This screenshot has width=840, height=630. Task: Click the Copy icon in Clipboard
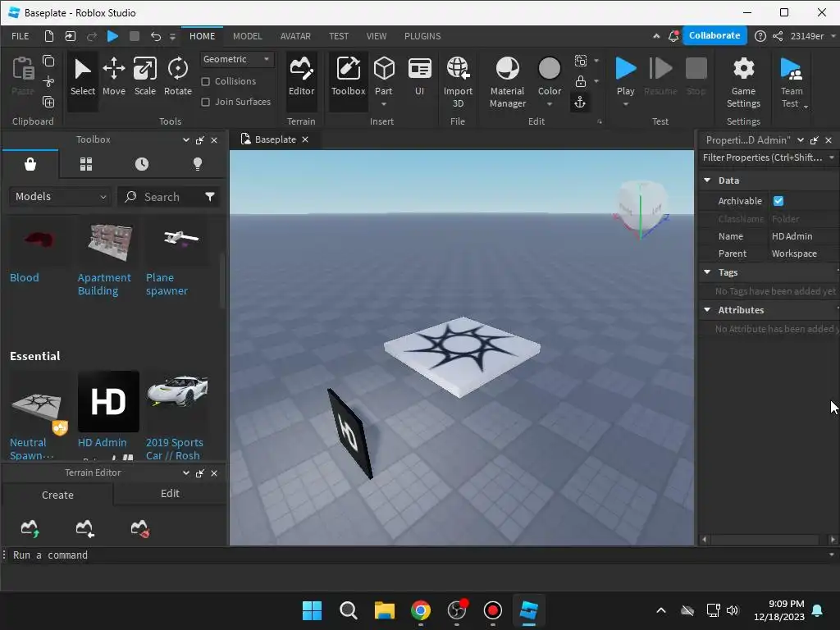(48, 61)
